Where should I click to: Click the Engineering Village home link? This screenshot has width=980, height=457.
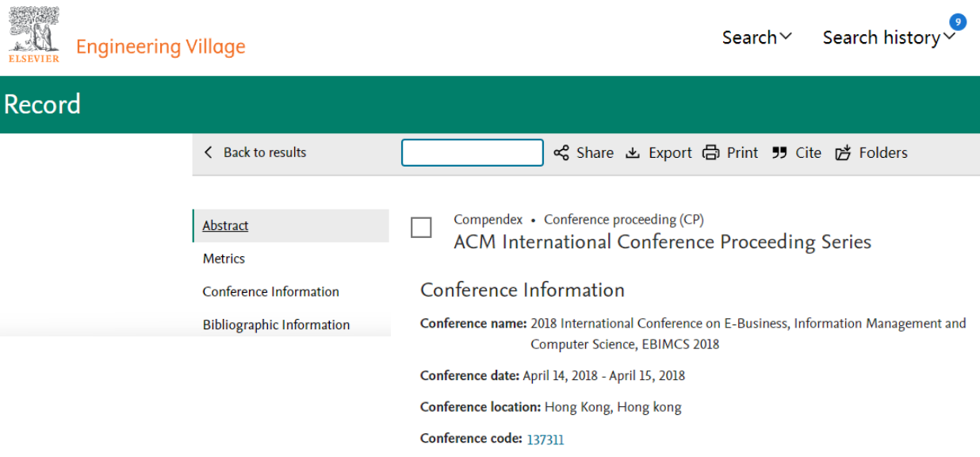pos(161,47)
